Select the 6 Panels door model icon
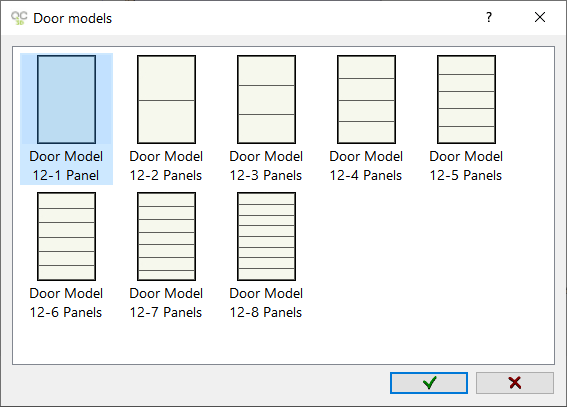 (67, 236)
